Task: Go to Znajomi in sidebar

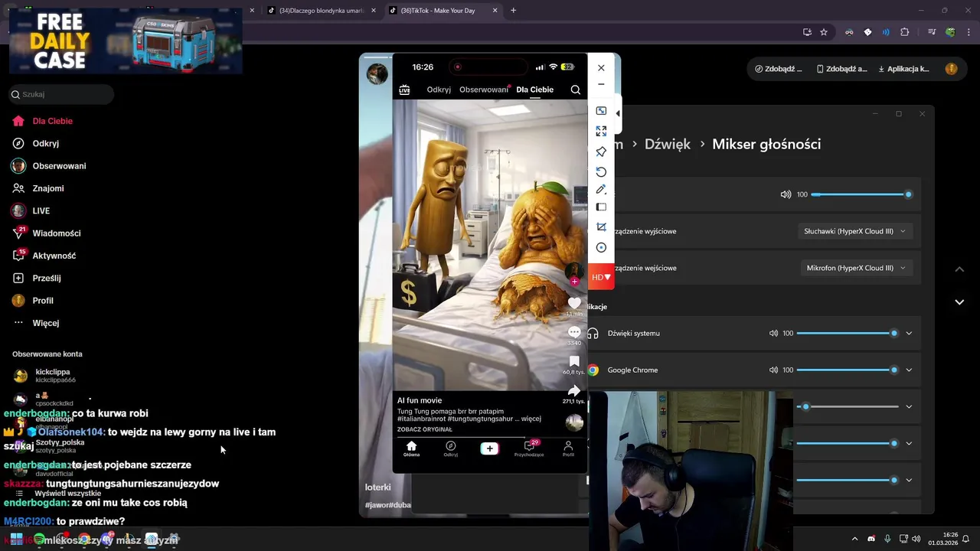Action: (x=38, y=188)
